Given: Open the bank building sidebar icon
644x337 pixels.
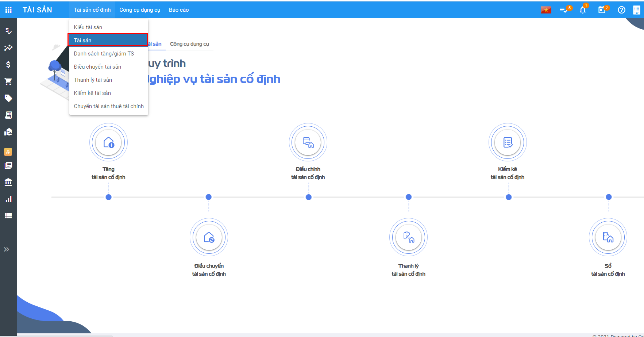Looking at the screenshot, I should (x=8, y=182).
